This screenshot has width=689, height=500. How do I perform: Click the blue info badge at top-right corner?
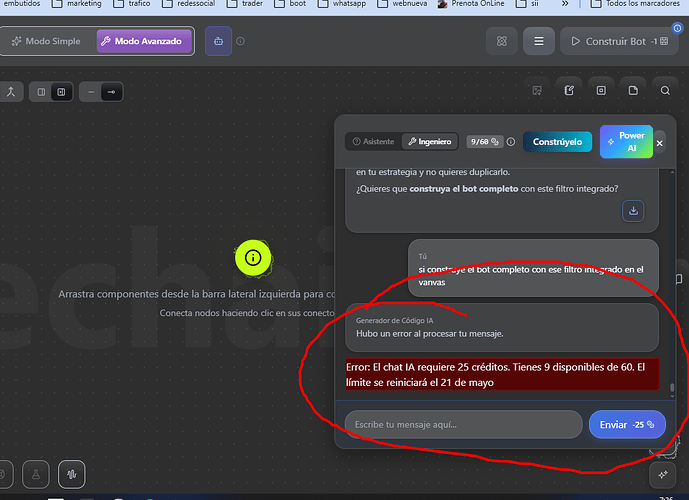[677, 28]
